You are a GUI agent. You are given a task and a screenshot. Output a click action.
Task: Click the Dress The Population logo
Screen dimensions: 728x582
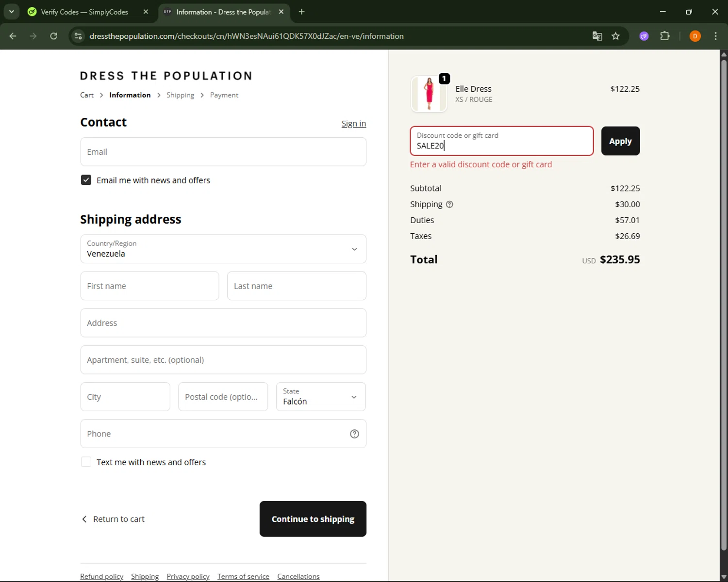(x=166, y=76)
